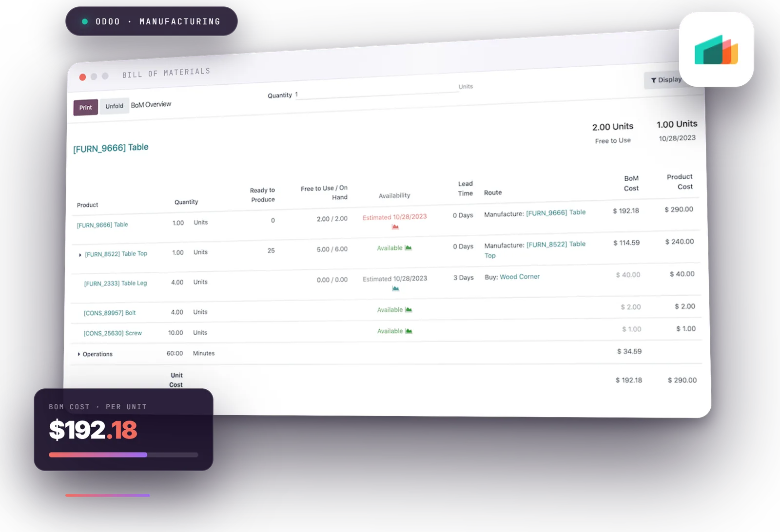
Task: Expand the Operations row caret
Action: (79, 354)
